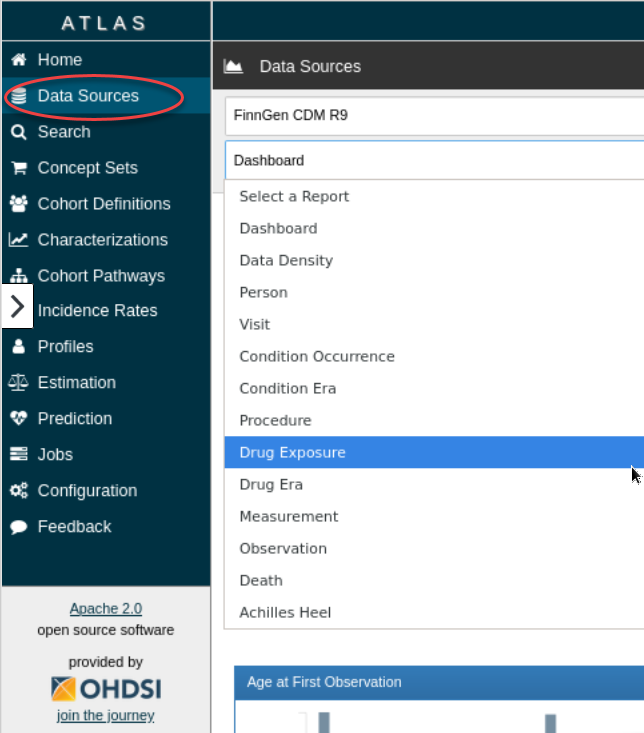The image size is (644, 733).
Task: Click the Characterizations chart icon
Action: pyautogui.click(x=19, y=240)
